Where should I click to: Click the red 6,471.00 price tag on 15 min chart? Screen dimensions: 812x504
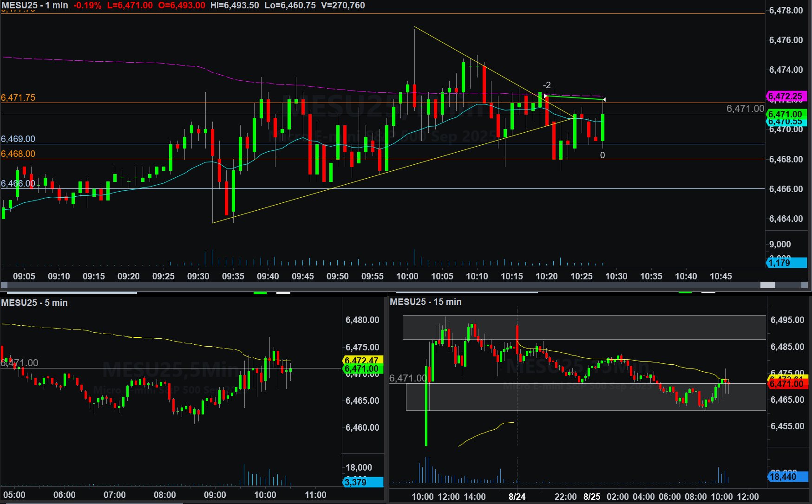tap(787, 384)
